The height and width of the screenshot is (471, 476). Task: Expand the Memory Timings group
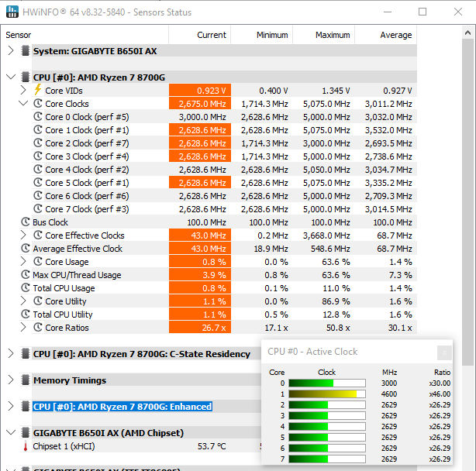click(x=11, y=380)
